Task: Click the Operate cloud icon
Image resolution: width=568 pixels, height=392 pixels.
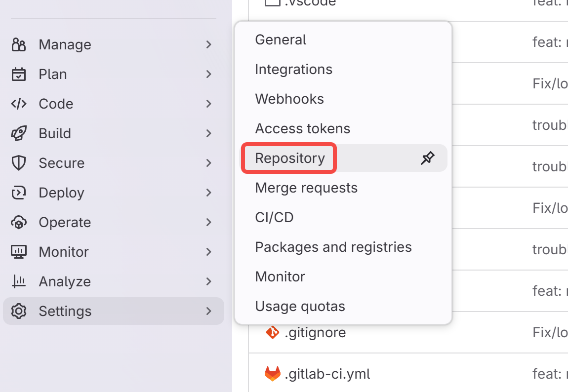Action: [18, 223]
